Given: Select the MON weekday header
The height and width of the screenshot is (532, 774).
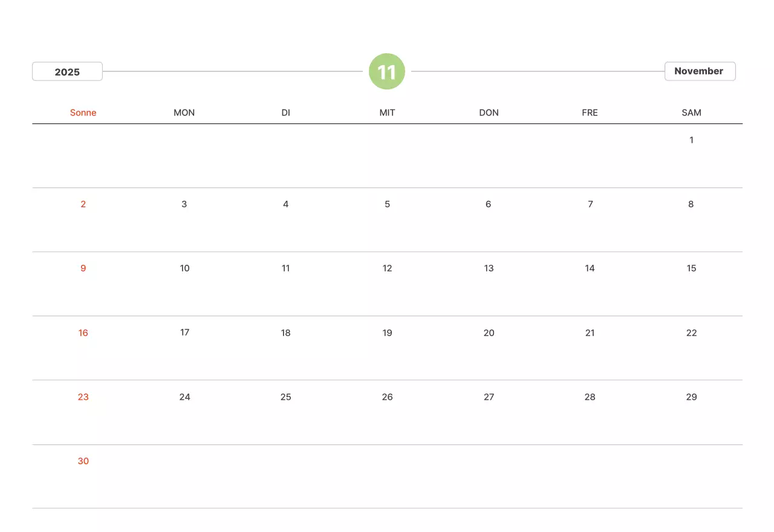Looking at the screenshot, I should point(184,112).
